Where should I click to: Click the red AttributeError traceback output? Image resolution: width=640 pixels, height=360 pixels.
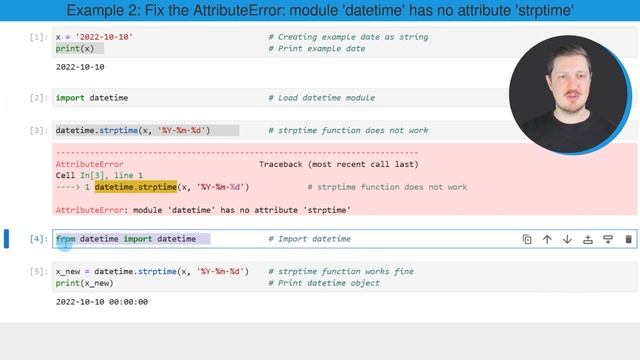344,179
